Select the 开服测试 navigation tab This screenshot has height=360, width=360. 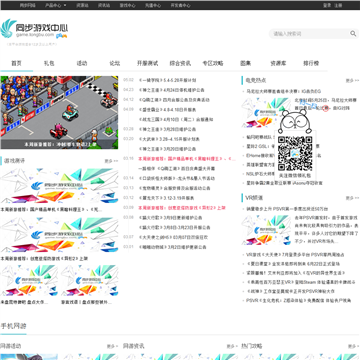coord(147,63)
